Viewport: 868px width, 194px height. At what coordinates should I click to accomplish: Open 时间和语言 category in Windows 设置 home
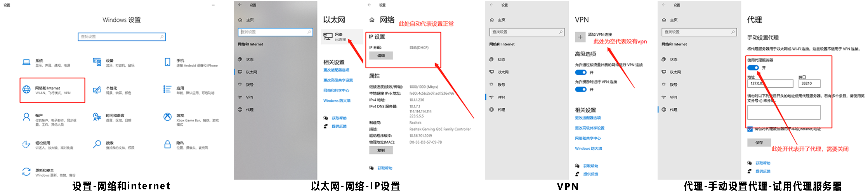click(112, 118)
